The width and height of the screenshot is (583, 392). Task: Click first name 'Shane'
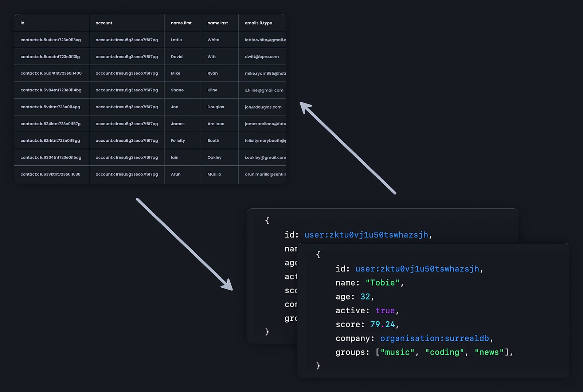[177, 90]
